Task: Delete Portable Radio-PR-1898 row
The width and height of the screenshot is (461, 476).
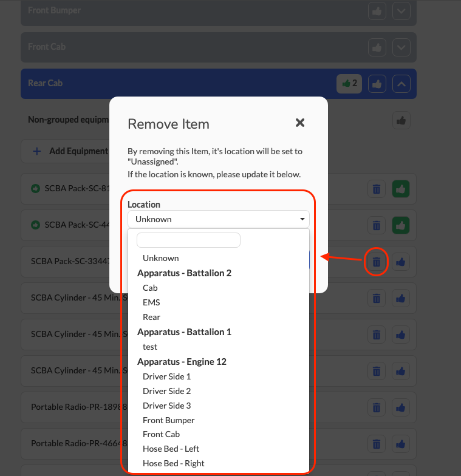Action: pos(377,408)
